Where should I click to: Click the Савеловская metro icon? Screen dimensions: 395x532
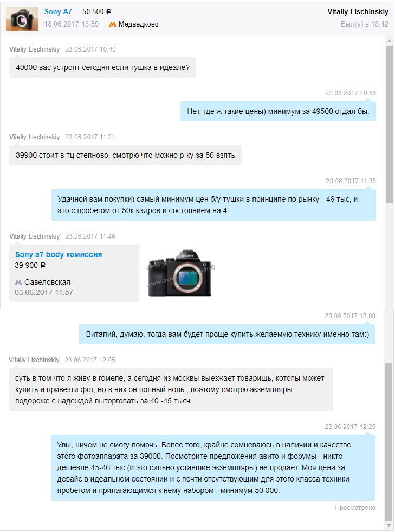(18, 283)
